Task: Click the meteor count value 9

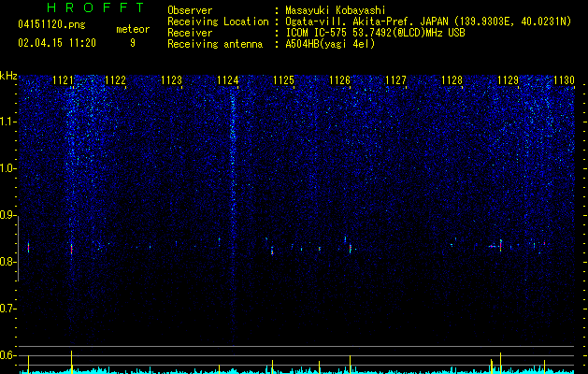Action: (133, 43)
